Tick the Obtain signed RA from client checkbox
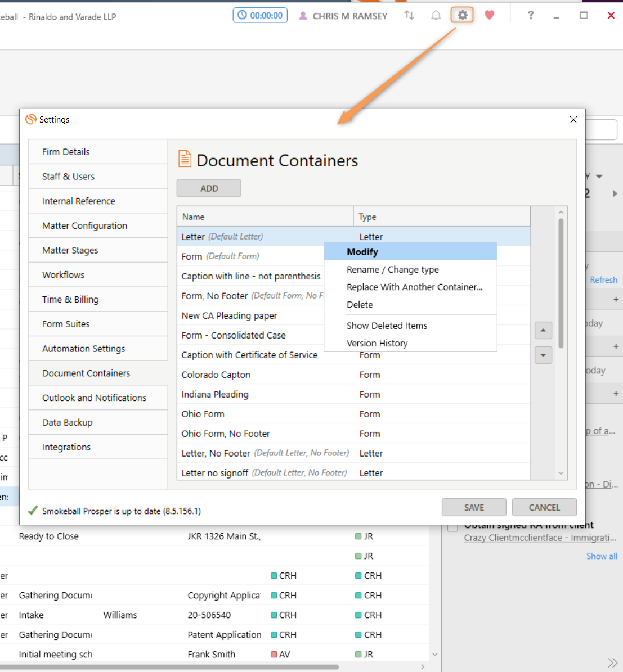The height and width of the screenshot is (672, 623). point(453,527)
